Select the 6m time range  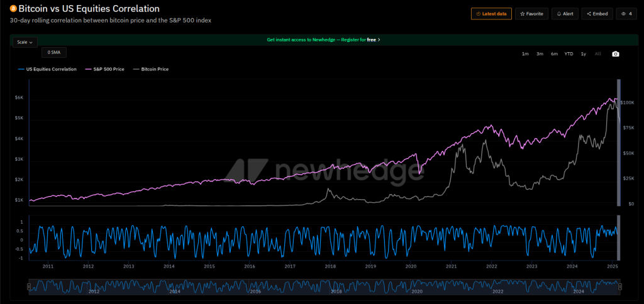(554, 54)
